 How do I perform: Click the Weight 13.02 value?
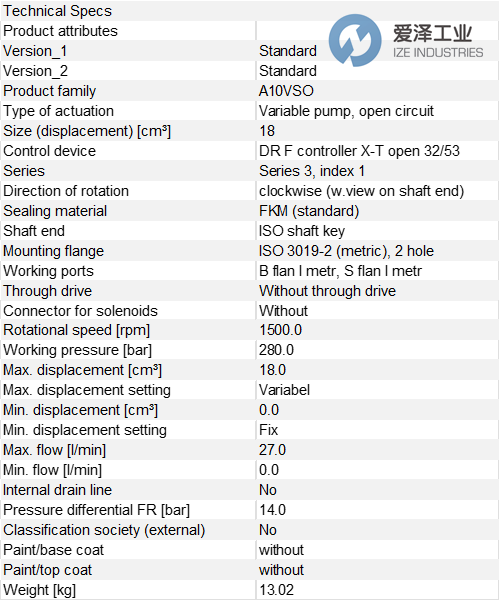[x=276, y=590]
